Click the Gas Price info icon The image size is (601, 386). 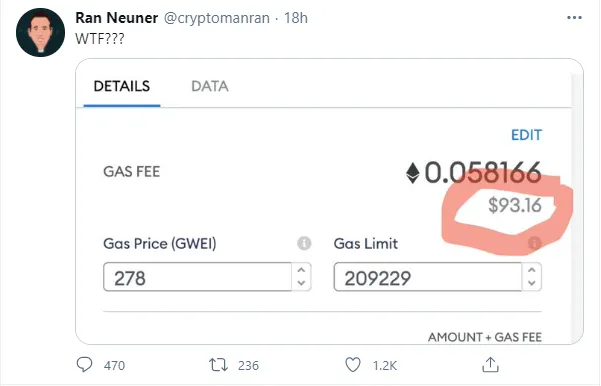304,243
